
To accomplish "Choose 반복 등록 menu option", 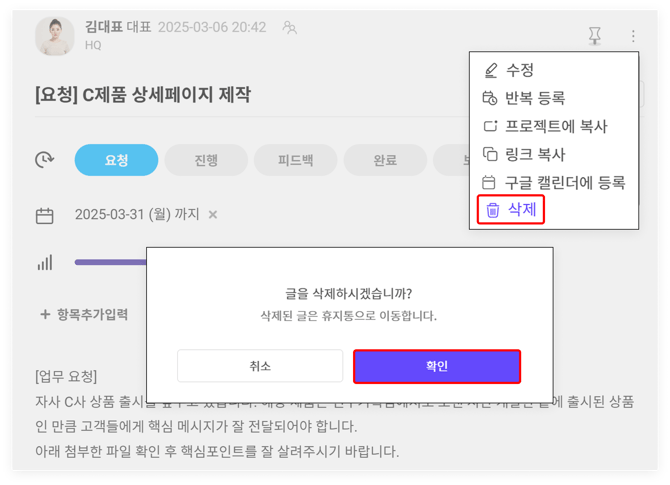I will (535, 99).
